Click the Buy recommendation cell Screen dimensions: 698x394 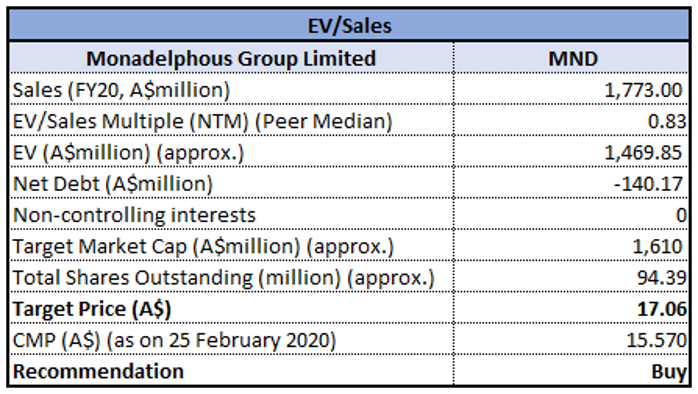tap(572, 370)
